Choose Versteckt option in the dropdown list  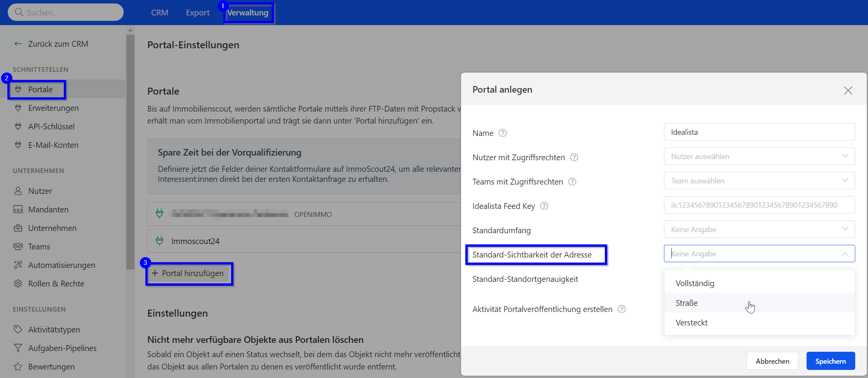coord(691,322)
